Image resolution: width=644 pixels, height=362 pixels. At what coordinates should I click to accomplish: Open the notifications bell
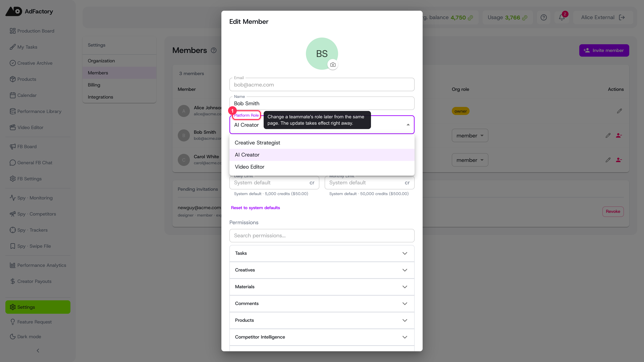point(562,17)
